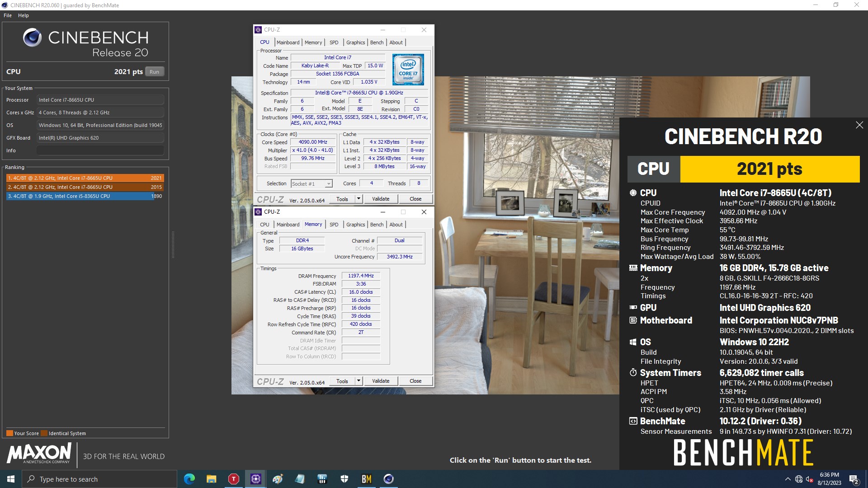Click the Intel Core i7 badge in CPU-Z
This screenshot has width=868, height=488.
[x=408, y=70]
